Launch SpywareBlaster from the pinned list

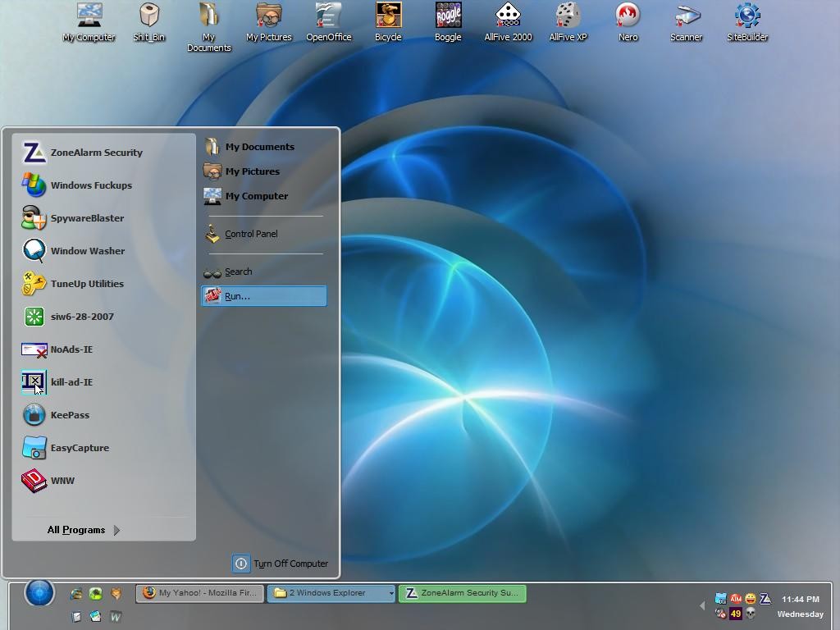(73, 218)
